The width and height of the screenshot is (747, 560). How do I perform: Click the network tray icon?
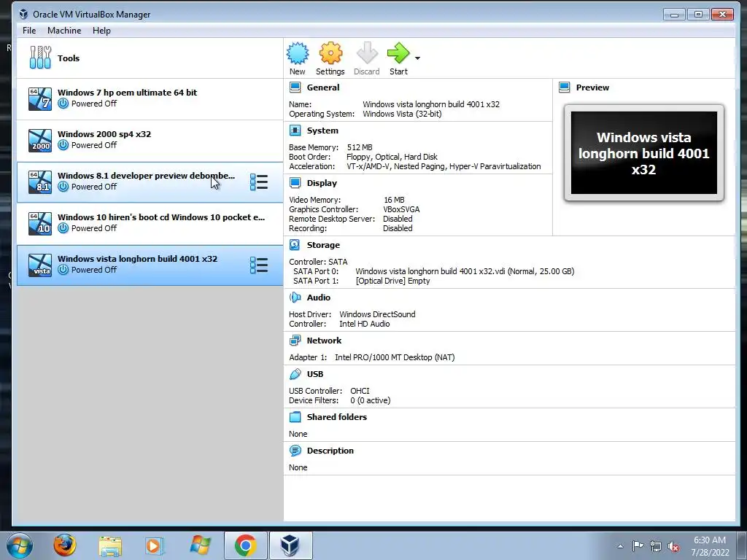(x=656, y=546)
